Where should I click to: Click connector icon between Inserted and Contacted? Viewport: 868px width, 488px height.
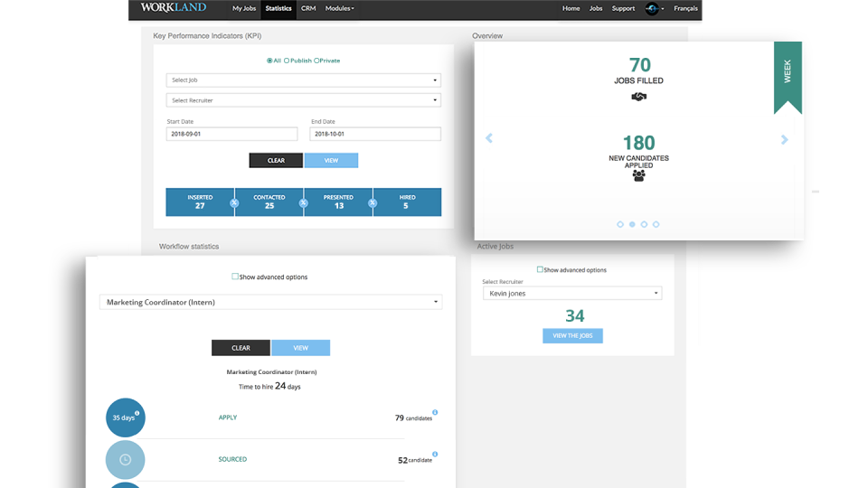[x=235, y=203]
